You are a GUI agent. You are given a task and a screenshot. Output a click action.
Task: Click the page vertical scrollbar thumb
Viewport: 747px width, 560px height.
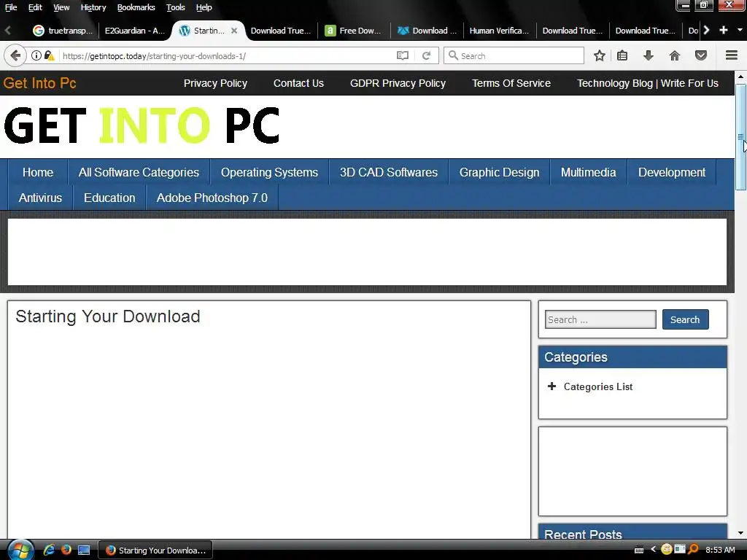(740, 136)
